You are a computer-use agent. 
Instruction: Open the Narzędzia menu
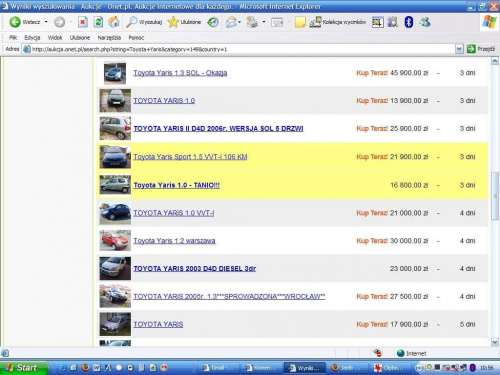[109, 38]
